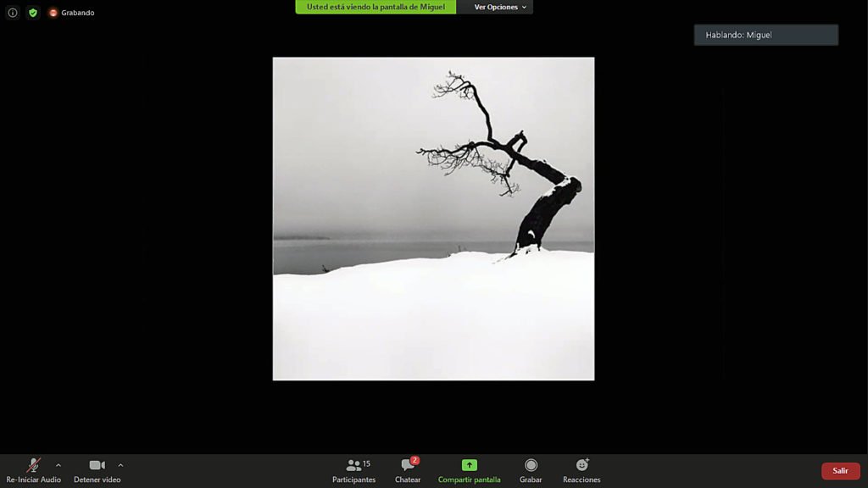868x488 pixels.
Task: Leave the meeting with the Salir button
Action: pyautogui.click(x=840, y=471)
